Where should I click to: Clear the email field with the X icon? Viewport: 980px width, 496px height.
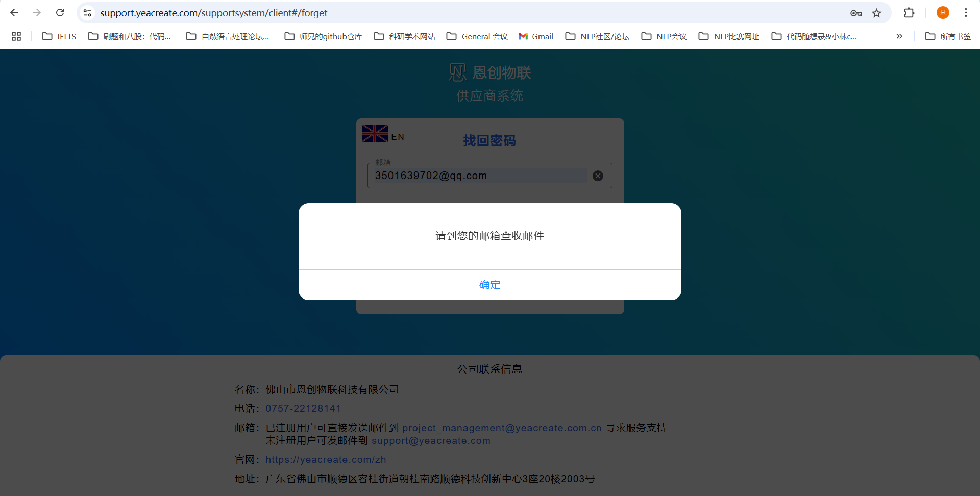tap(598, 176)
